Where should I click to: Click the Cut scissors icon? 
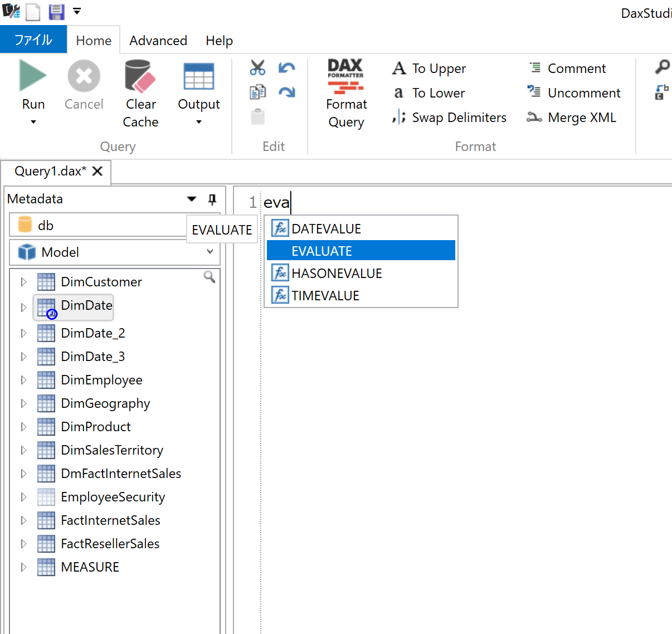(257, 68)
